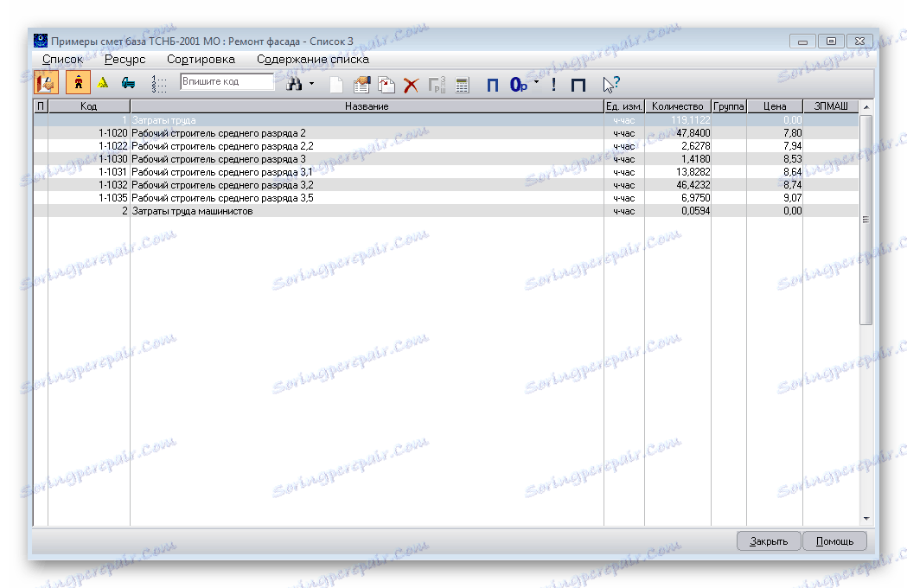The image size is (907, 588).
Task: Click the copy pages icon
Action: coord(386,85)
